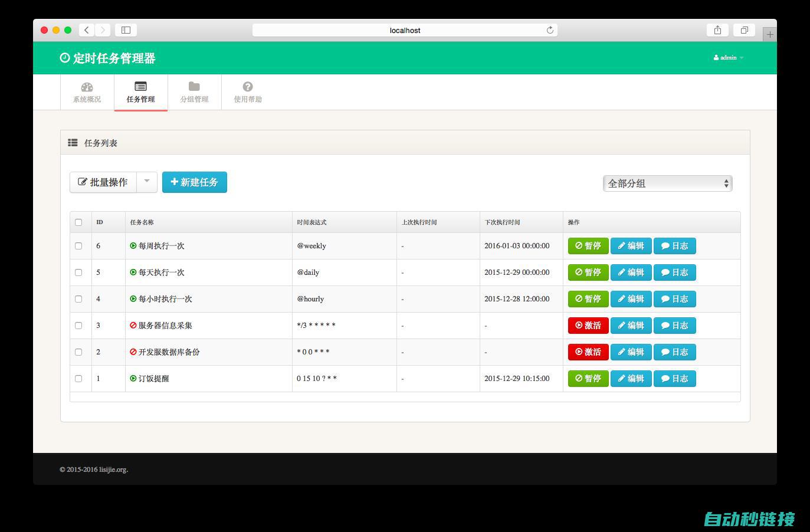Screen dimensions: 810x532
Task: View logs for the 开发服数据库备份 task
Action: (x=675, y=352)
